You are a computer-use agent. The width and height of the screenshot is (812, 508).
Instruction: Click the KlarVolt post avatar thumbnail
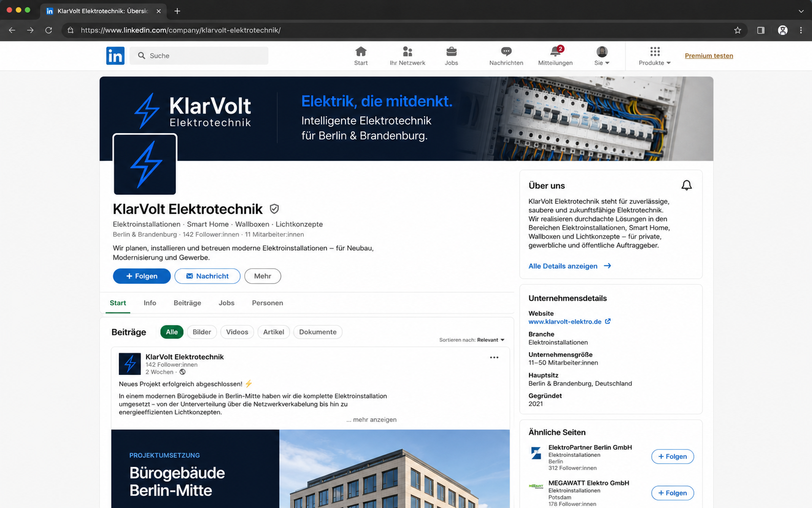click(130, 364)
